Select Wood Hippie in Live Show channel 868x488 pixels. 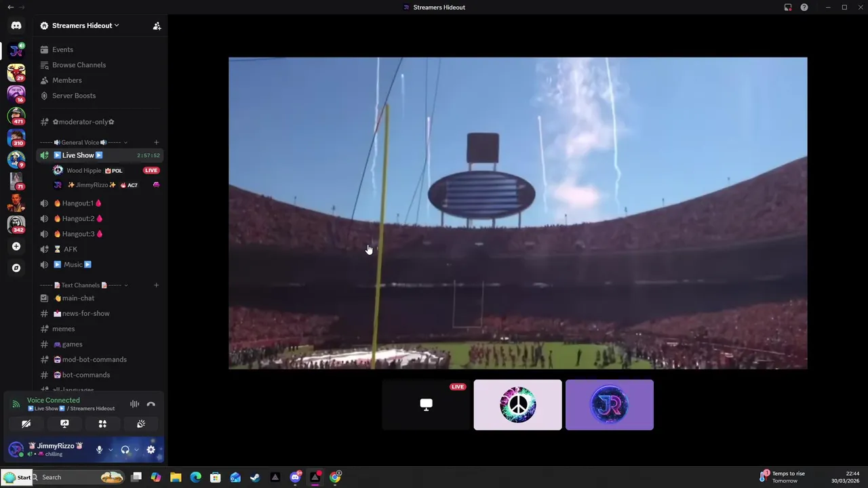(83, 170)
